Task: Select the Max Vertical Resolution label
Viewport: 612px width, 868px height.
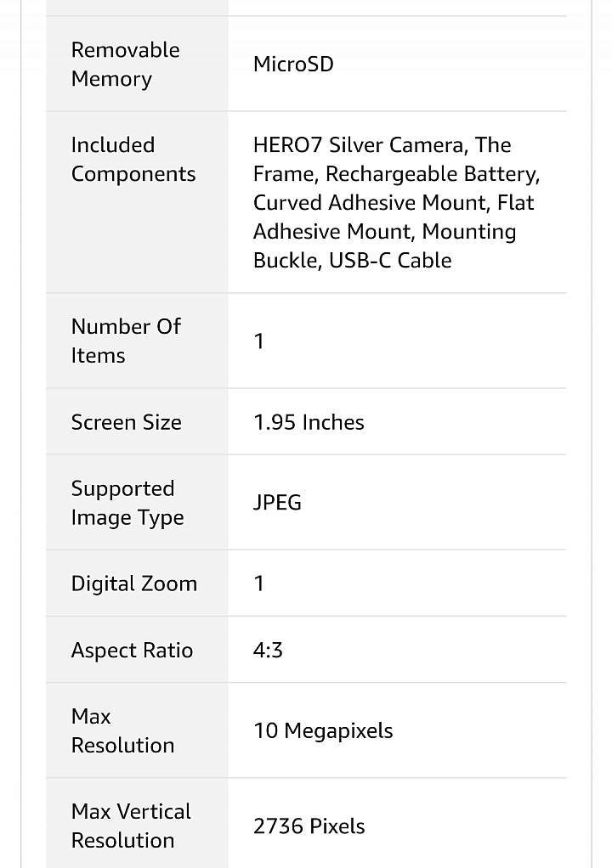Action: 131,826
